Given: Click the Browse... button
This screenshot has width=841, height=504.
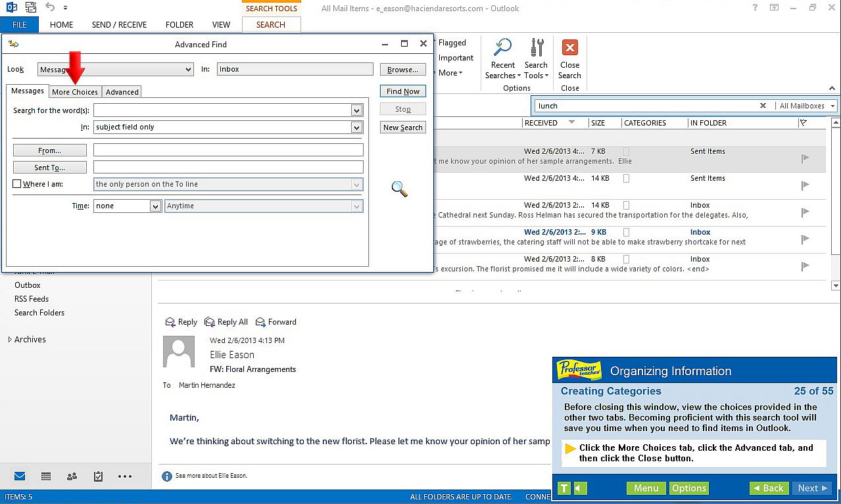Looking at the screenshot, I should click(x=403, y=69).
